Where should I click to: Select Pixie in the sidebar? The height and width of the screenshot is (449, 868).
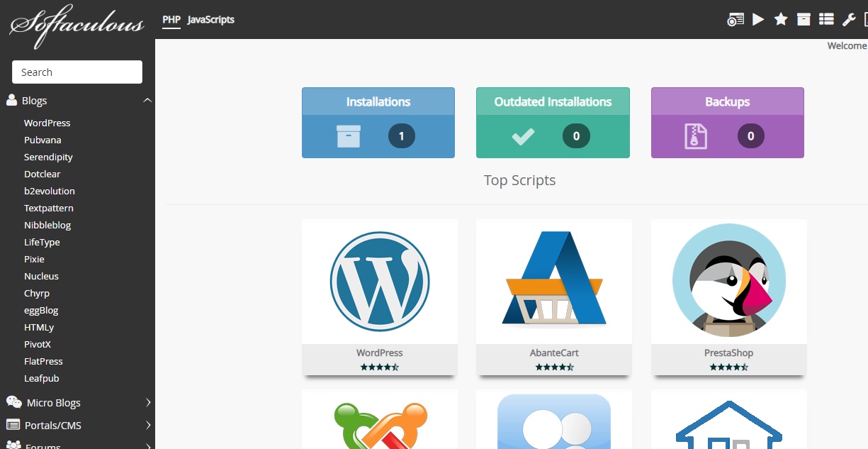pyautogui.click(x=34, y=259)
